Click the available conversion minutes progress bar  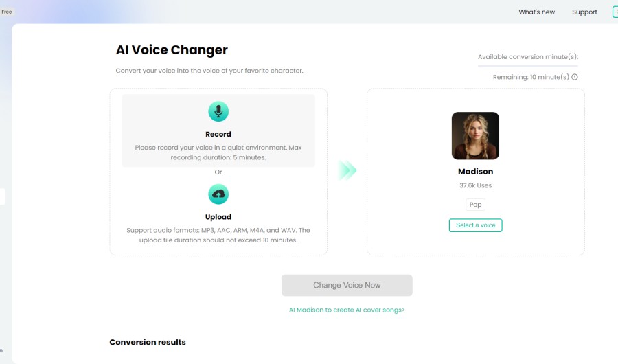[529, 66]
